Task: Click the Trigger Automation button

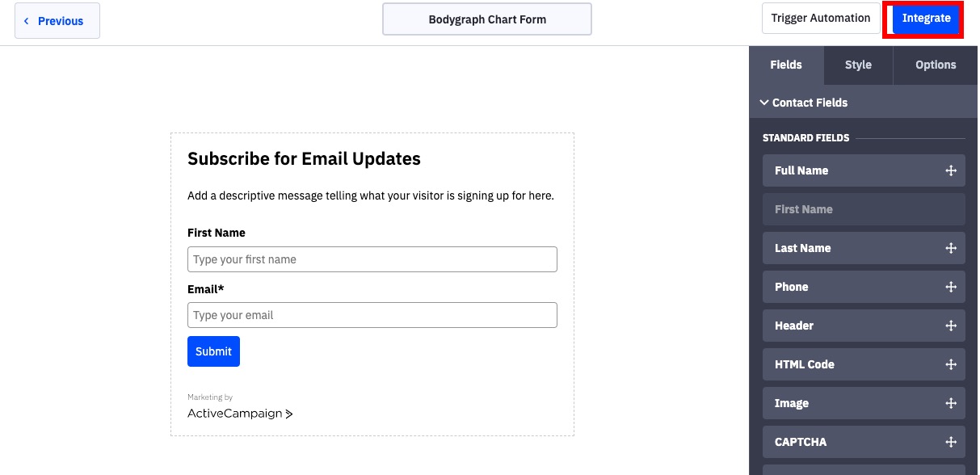Action: 821,18
